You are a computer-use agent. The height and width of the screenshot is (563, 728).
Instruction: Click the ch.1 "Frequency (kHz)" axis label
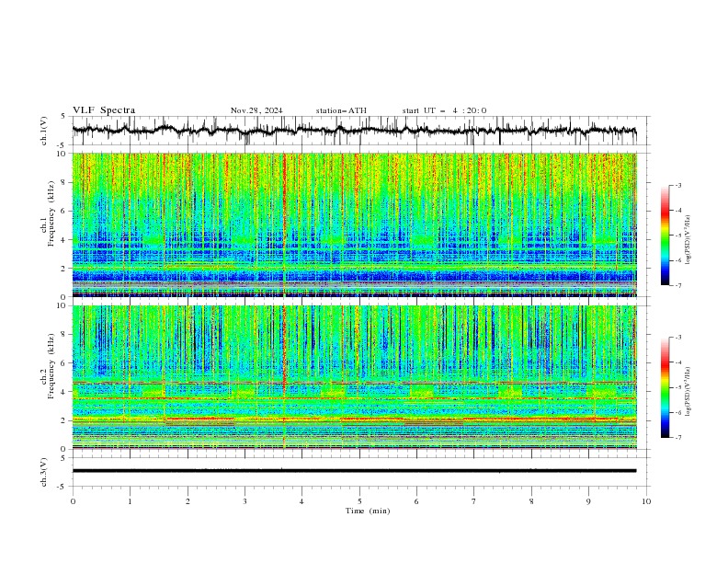51,213
